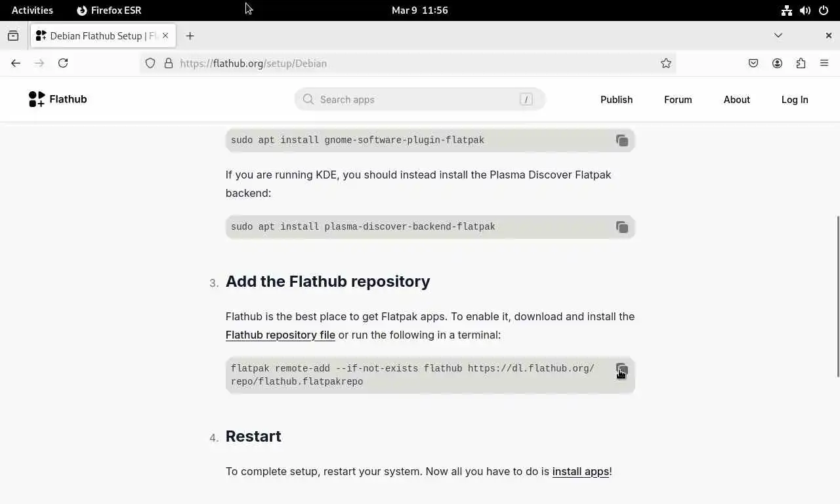Open the Firefox extensions icon
Image resolution: width=840 pixels, height=504 pixels.
[x=801, y=63]
